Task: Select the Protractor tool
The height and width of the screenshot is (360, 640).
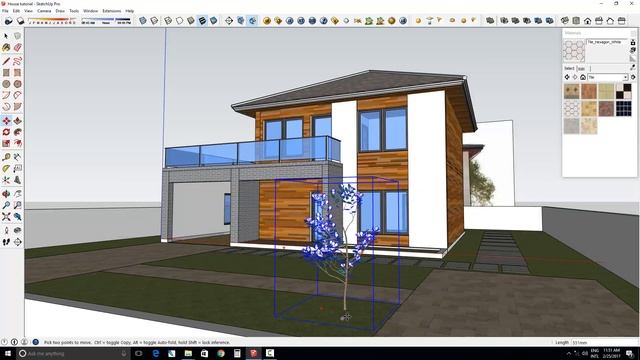Action: pyautogui.click(x=6, y=169)
